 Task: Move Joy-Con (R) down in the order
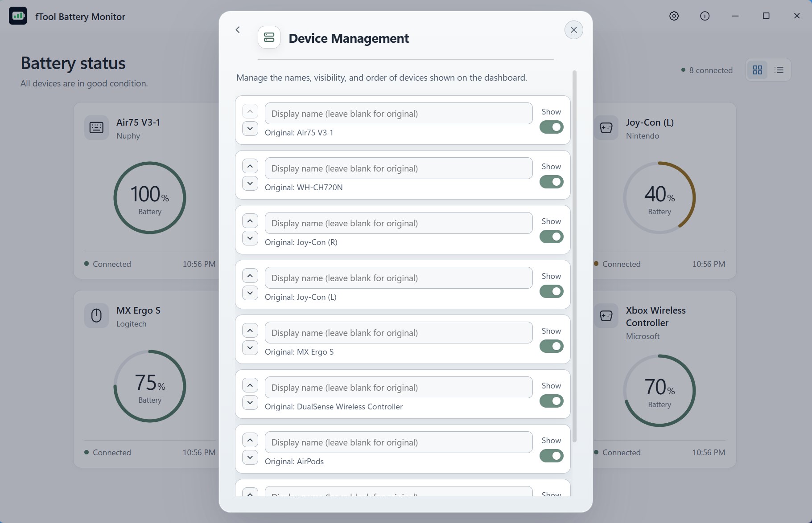[250, 238]
